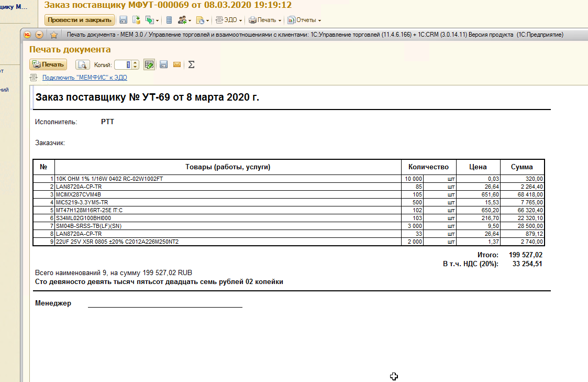Click the star favorites icon in title bar
Viewport: 588px width, 382px height.
53,35
